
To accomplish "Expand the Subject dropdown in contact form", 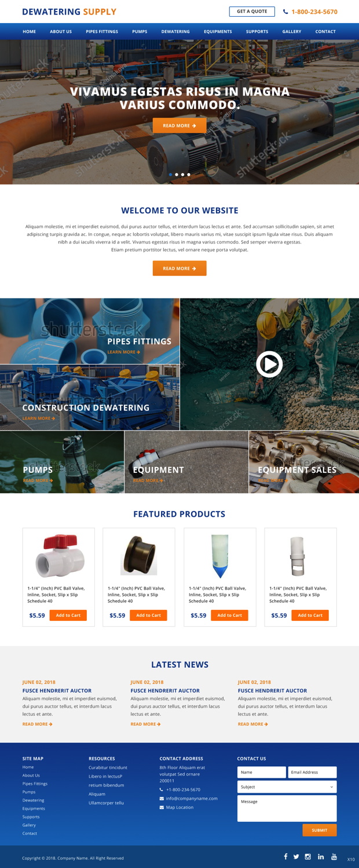I will coord(287,787).
